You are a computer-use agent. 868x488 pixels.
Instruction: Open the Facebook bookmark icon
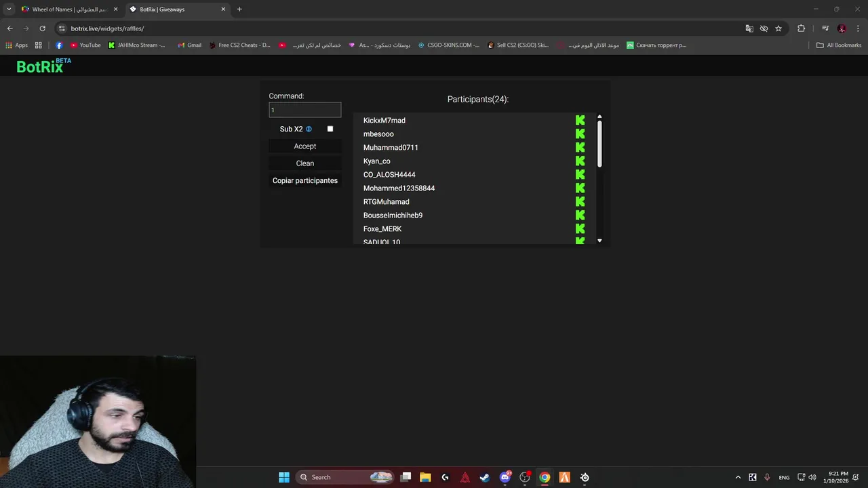point(59,45)
